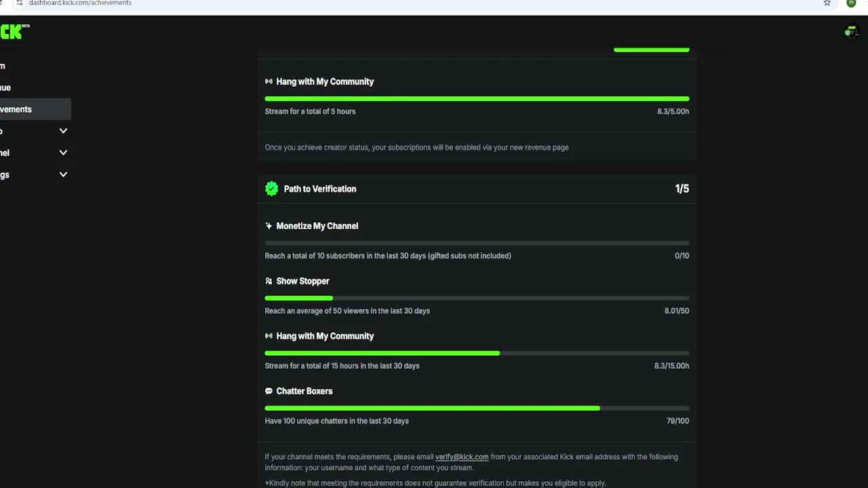Click the verify@kick.com email link
Viewport: 868px width, 488px height.
pos(462,457)
